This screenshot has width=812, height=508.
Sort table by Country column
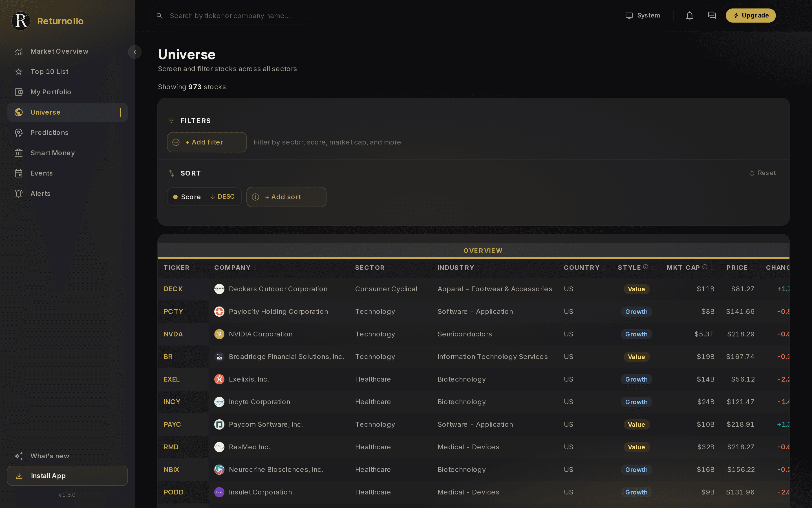(x=584, y=268)
